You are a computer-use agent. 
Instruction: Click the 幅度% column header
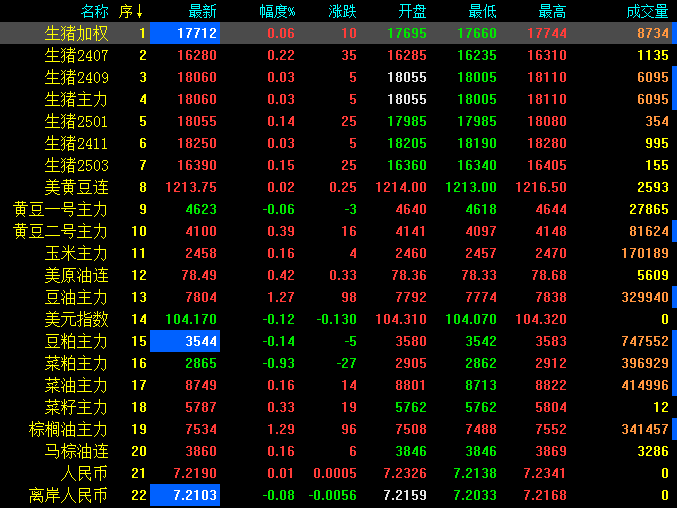pyautogui.click(x=277, y=11)
